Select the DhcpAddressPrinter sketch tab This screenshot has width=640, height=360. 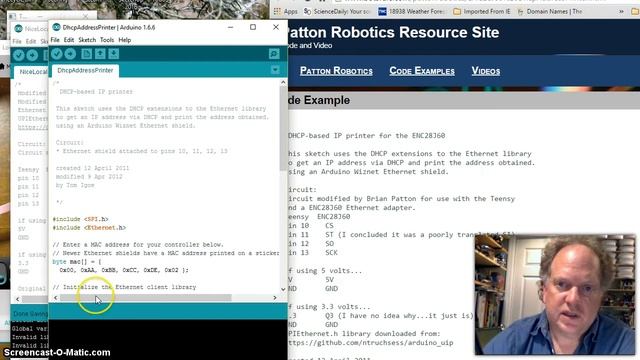85,71
